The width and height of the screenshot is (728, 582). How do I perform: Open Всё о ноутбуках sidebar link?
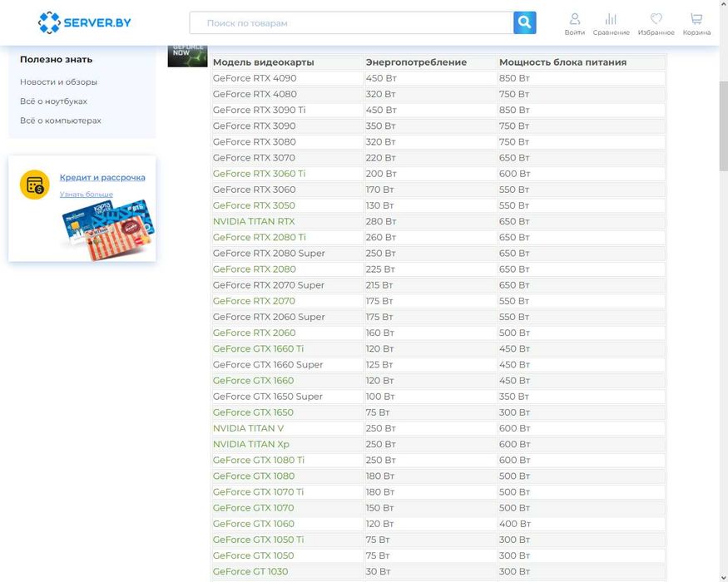(53, 101)
